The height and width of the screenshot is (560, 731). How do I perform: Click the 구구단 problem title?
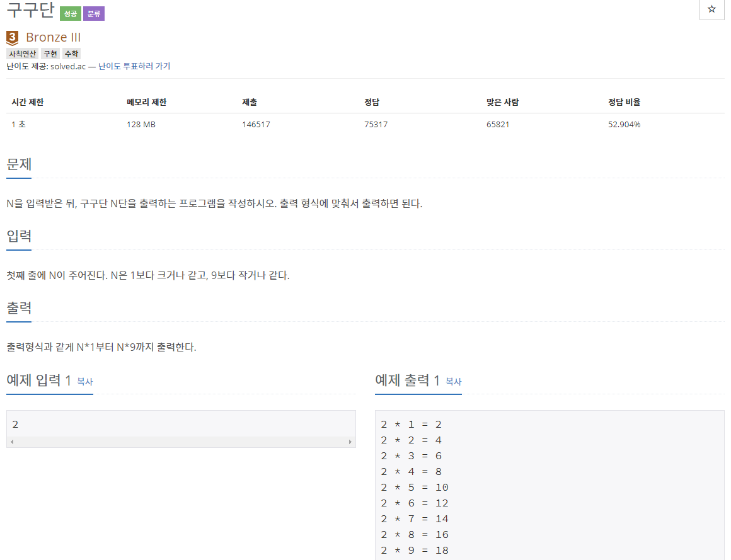(x=30, y=9)
